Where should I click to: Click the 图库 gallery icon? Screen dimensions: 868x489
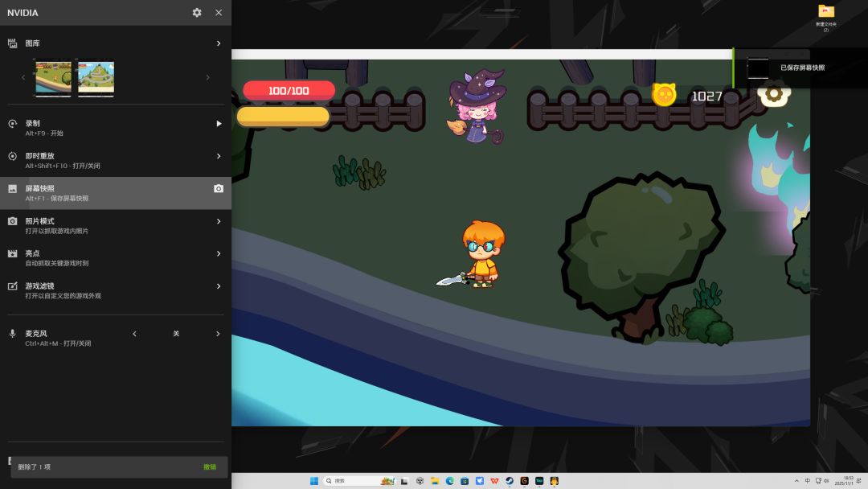coord(12,43)
